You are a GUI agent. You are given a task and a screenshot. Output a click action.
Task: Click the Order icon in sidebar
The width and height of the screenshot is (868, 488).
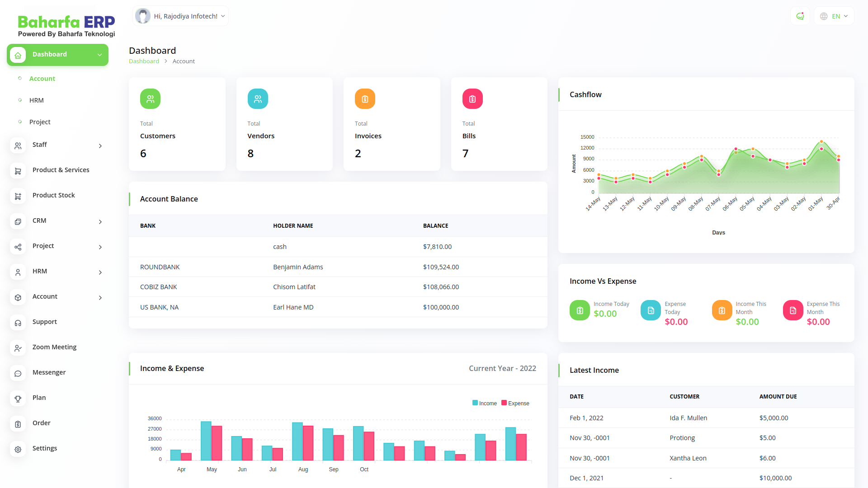tap(18, 424)
